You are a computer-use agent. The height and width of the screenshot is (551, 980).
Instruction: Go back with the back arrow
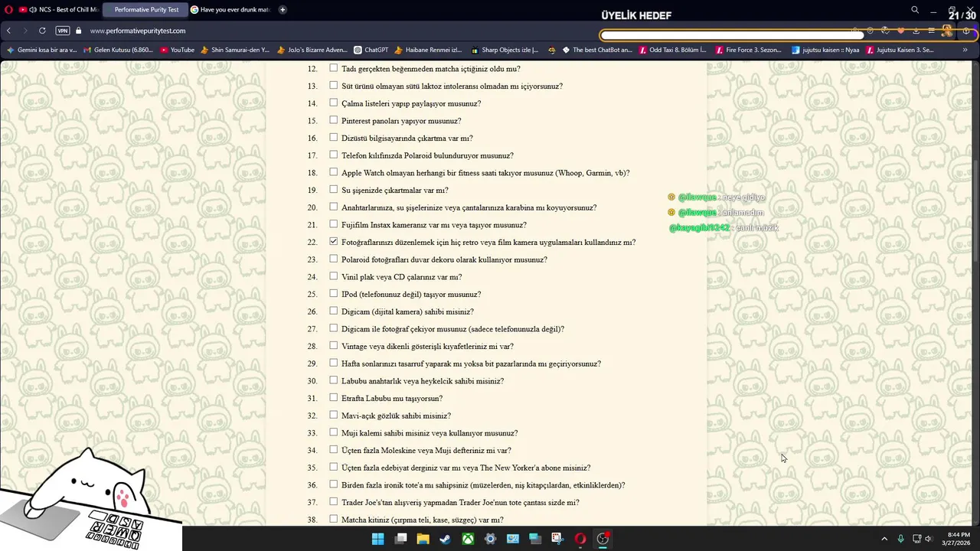8,31
